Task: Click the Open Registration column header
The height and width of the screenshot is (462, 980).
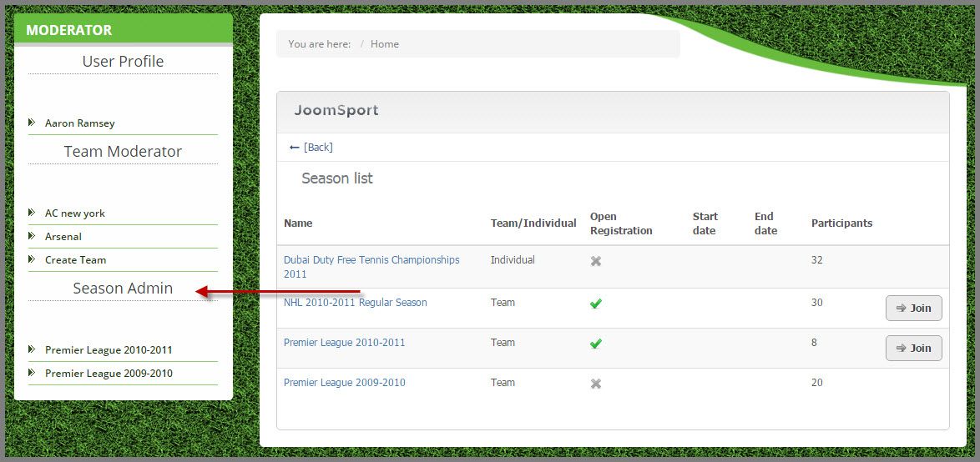Action: [x=621, y=223]
